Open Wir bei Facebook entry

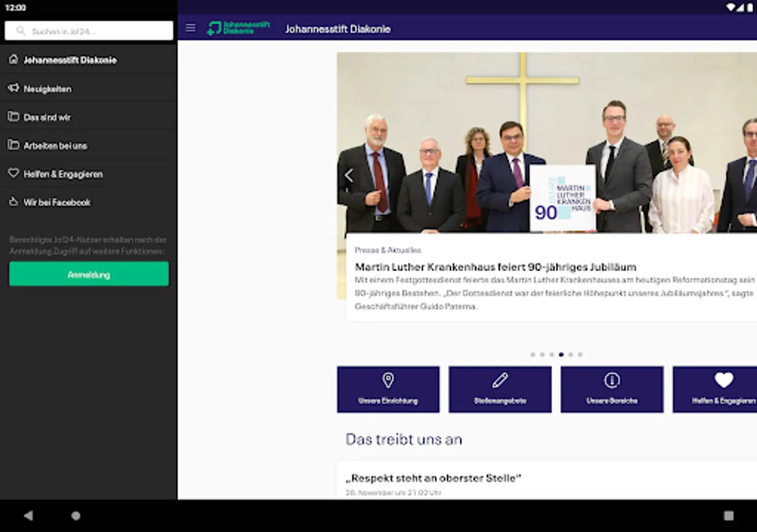click(89, 202)
